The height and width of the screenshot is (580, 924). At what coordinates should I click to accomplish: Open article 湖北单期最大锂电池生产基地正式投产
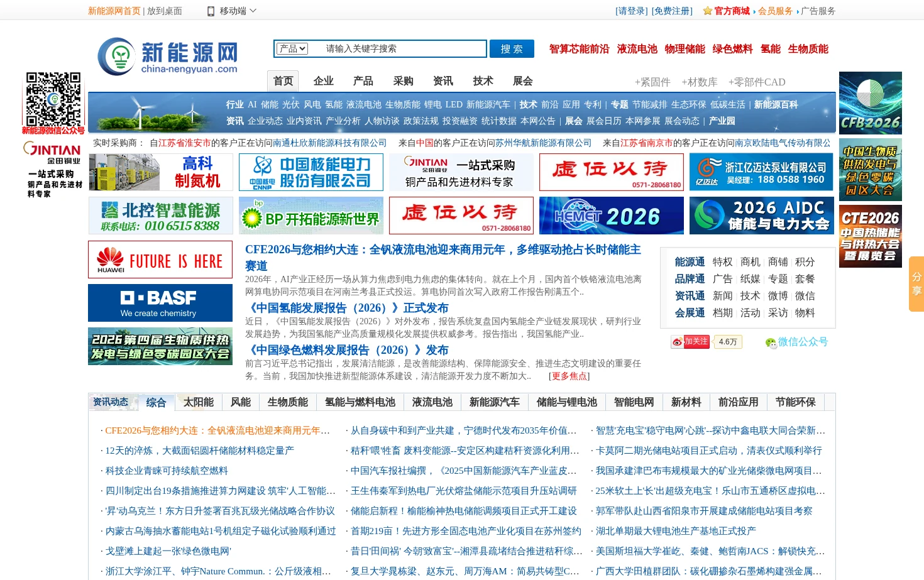[676, 531]
